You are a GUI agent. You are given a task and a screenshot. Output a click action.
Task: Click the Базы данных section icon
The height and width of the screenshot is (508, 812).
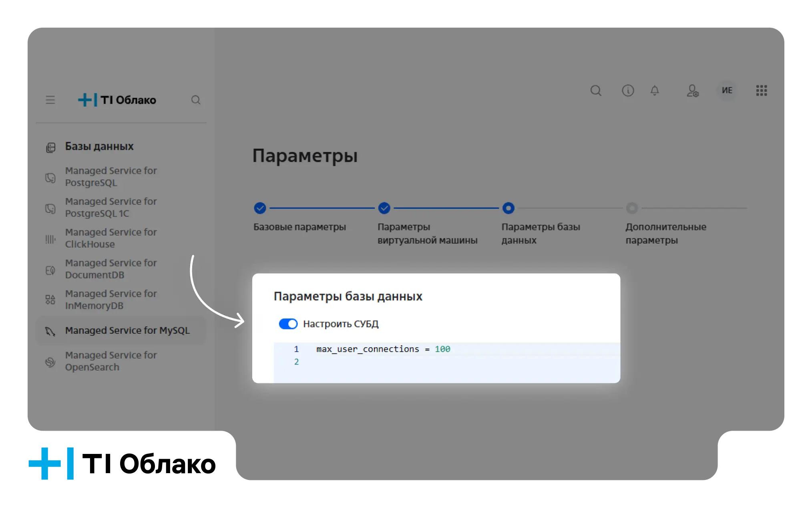point(50,147)
